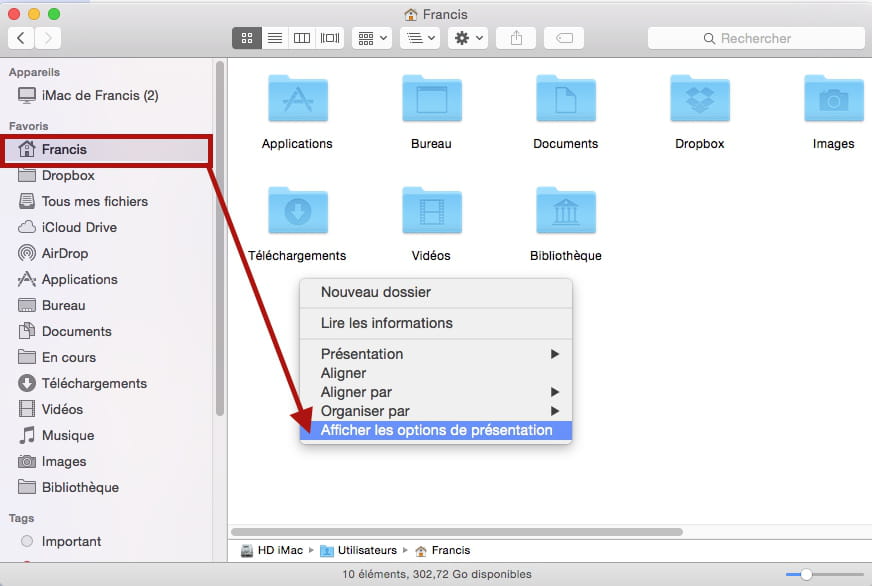
Task: Open the item arrangement dropdown
Action: (x=372, y=38)
